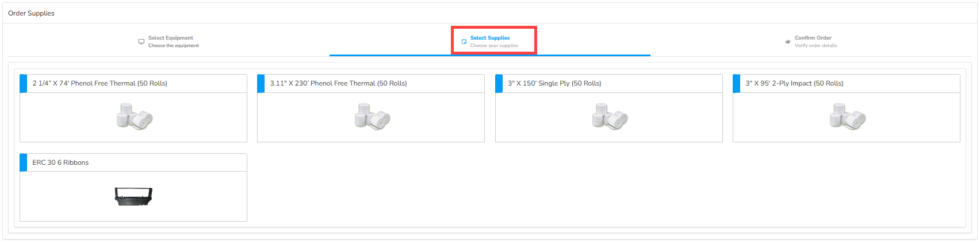980x244 pixels.
Task: Open the Confirm Order step
Action: (813, 38)
